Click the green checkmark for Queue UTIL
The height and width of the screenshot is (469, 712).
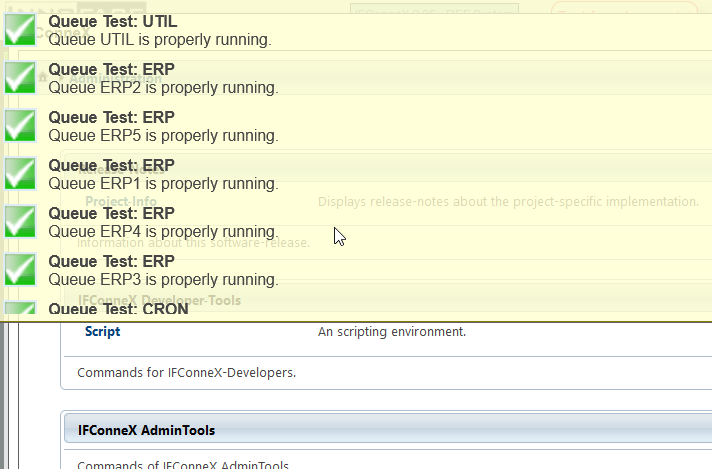coord(20,30)
